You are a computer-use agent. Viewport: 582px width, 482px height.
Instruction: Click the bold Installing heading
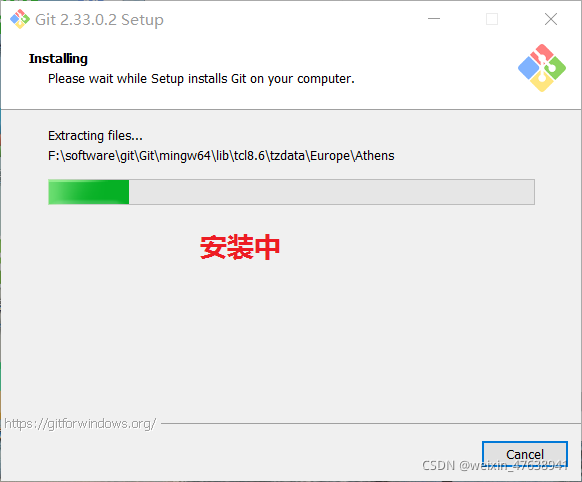(58, 58)
